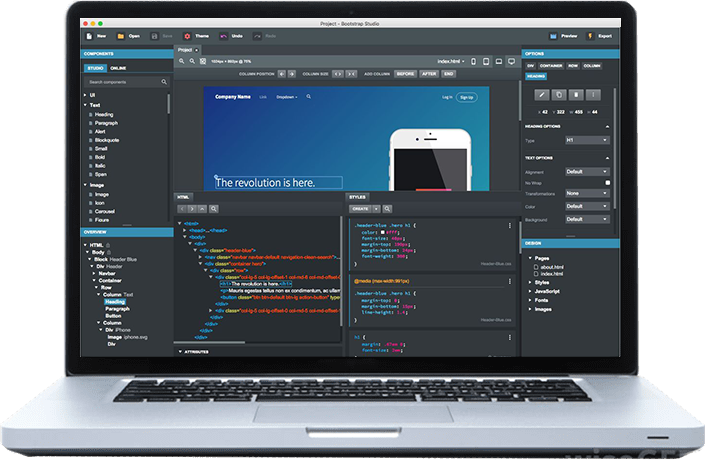Select the desktop monitor preview size icon
This screenshot has height=460, width=705.
click(511, 61)
